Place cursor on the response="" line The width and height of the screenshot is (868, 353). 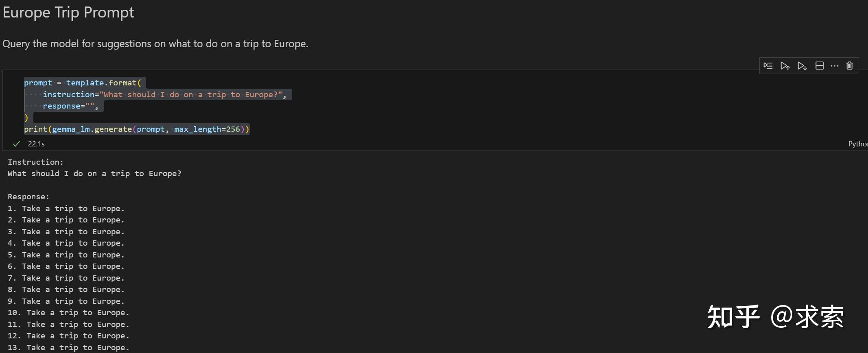pyautogui.click(x=71, y=106)
